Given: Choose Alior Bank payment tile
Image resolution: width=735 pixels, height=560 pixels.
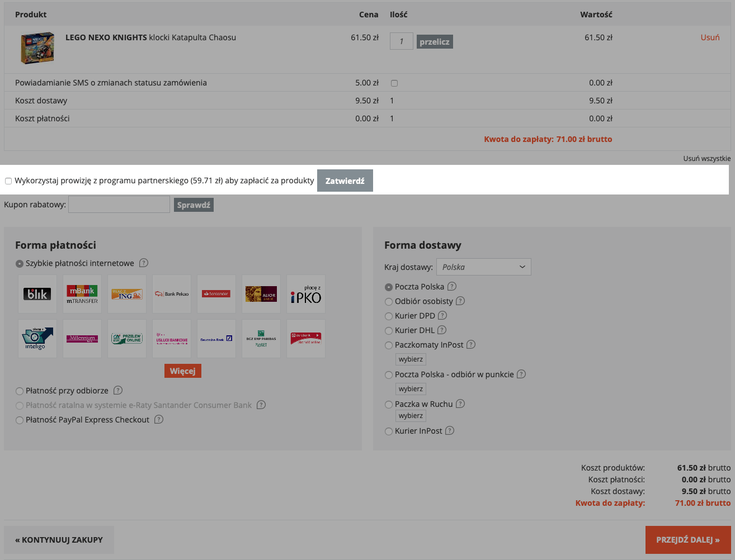Looking at the screenshot, I should click(261, 294).
